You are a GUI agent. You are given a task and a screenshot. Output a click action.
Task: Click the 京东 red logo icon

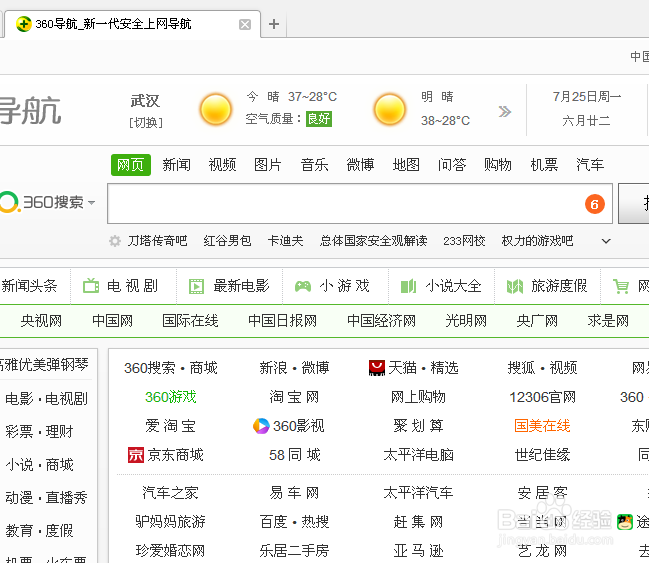pyautogui.click(x=136, y=455)
